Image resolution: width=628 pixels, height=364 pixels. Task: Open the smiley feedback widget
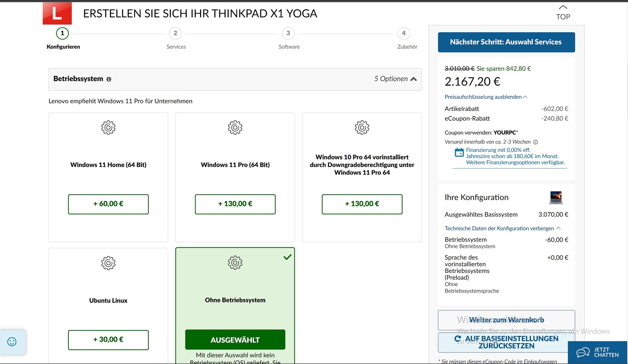(x=12, y=342)
